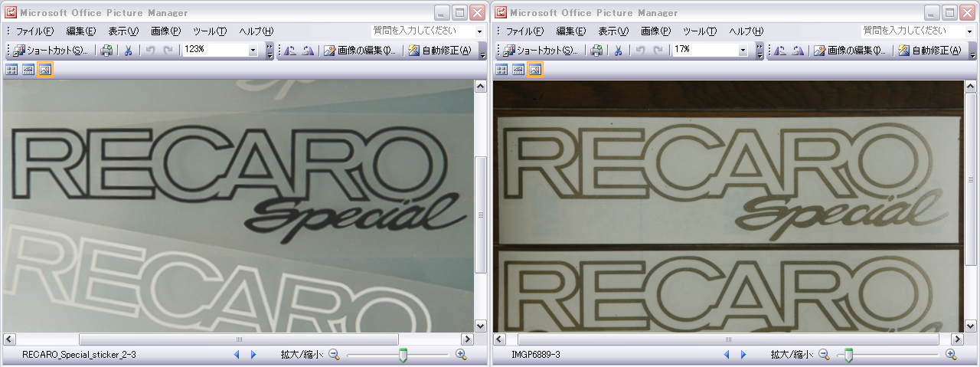Zoom out magnifier for IMGP6889-3
This screenshot has height=367, width=980.
point(824,355)
